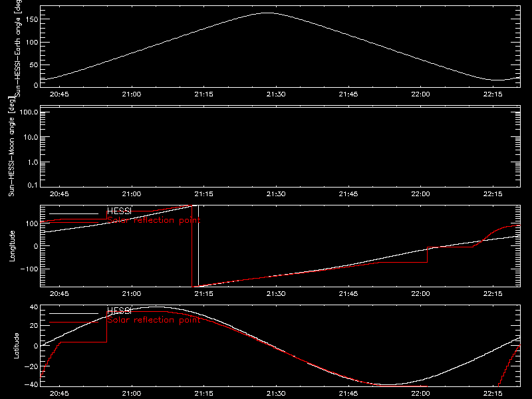Click red vertical drop line in Longitude plot
Viewport: 532px width, 399px height.
pyautogui.click(x=192, y=245)
